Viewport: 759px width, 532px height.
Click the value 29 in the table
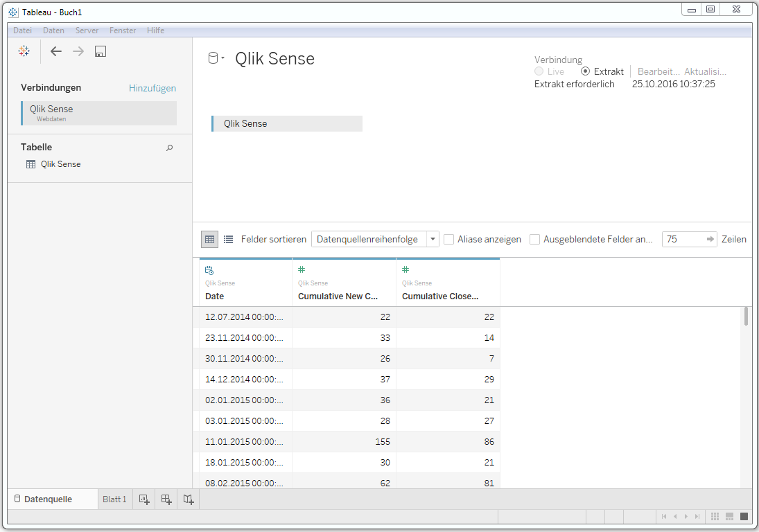pos(489,379)
